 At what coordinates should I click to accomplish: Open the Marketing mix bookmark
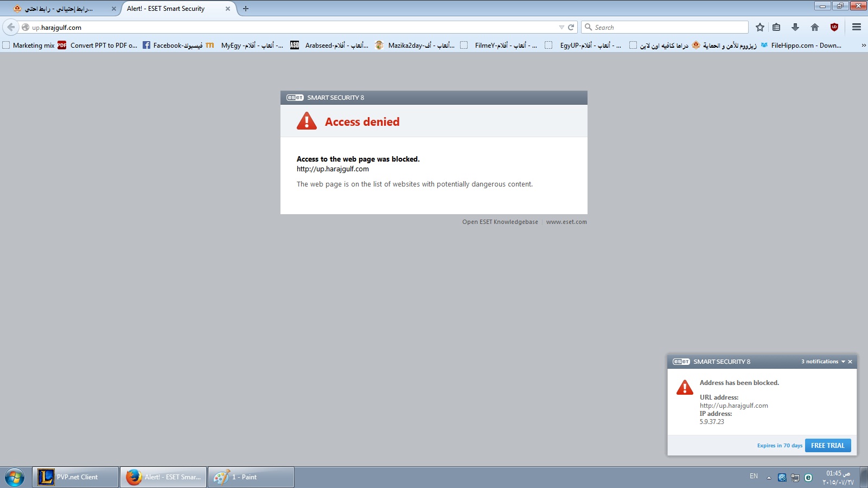(29, 46)
